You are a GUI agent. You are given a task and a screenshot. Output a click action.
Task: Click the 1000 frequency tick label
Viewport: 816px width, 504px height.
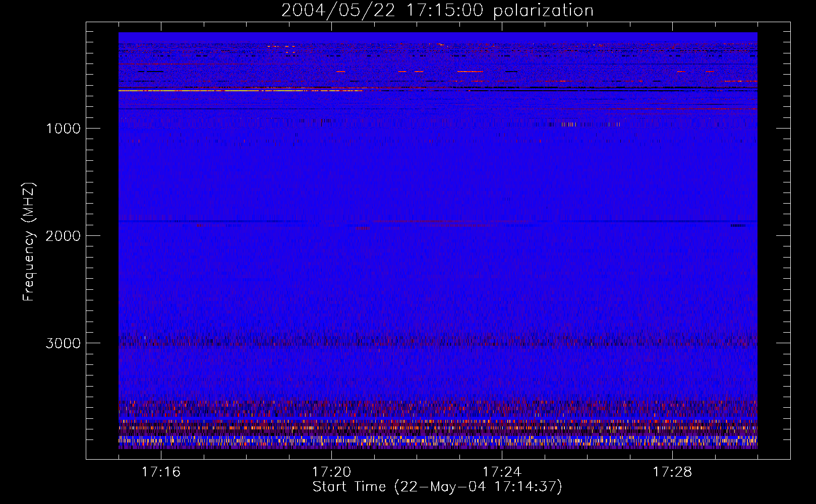point(64,129)
